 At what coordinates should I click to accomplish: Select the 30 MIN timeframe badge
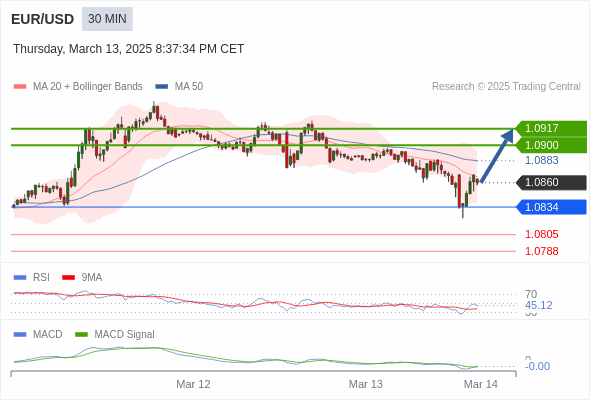107,19
